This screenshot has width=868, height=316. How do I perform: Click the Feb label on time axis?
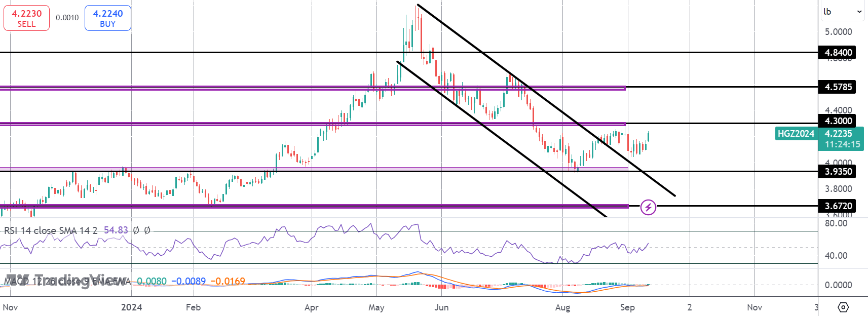pyautogui.click(x=193, y=307)
